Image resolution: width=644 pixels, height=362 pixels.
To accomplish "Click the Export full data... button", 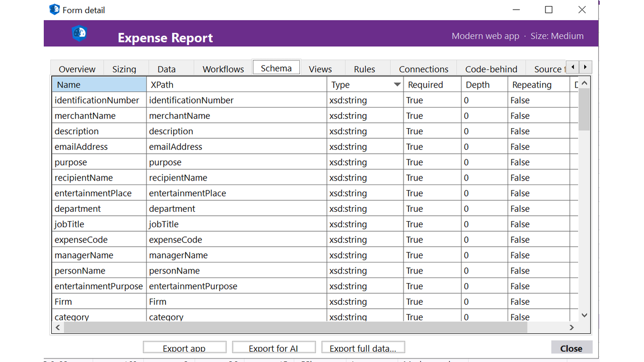I will click(363, 348).
